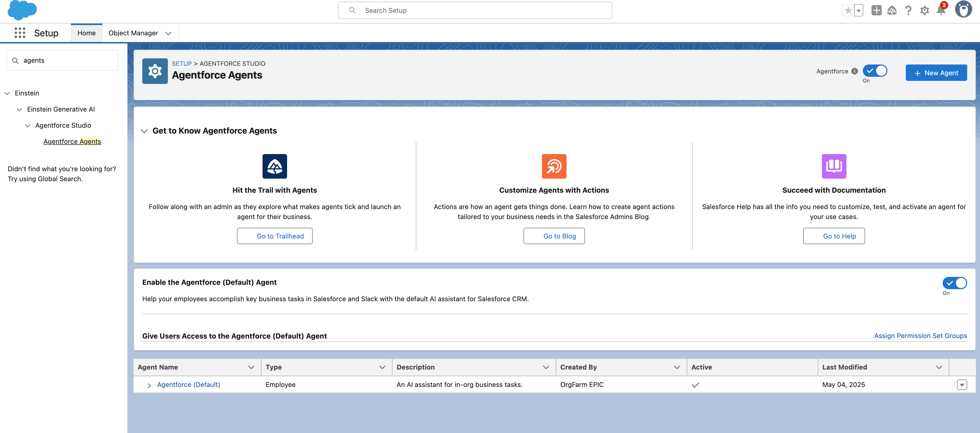Click the notifications bell icon
Screen dimensions: 980x433
tap(941, 10)
